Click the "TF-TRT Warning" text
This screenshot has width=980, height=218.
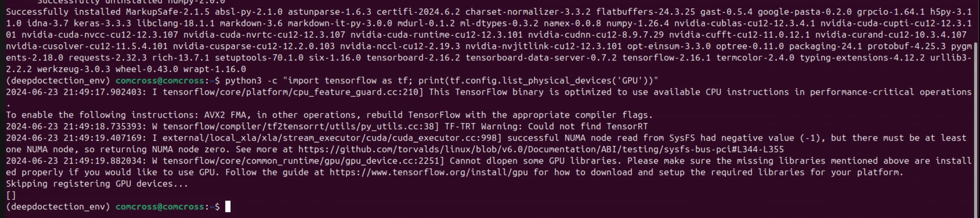coord(480,126)
